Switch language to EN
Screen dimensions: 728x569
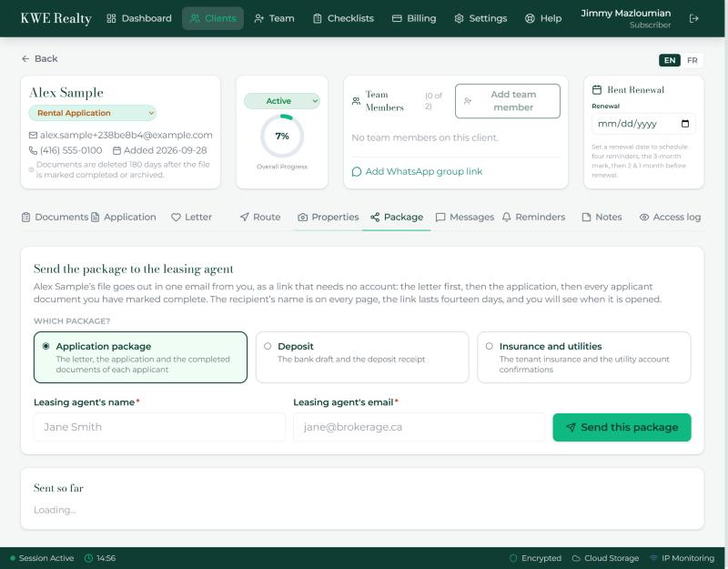click(x=670, y=60)
